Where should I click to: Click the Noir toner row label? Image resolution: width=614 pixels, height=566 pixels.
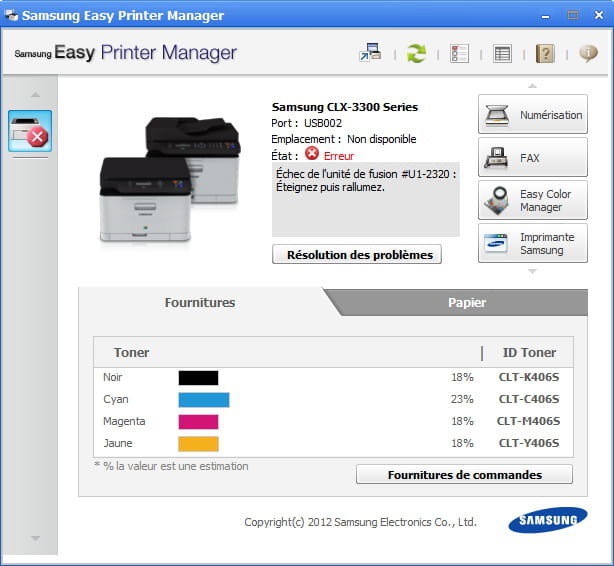click(x=112, y=377)
